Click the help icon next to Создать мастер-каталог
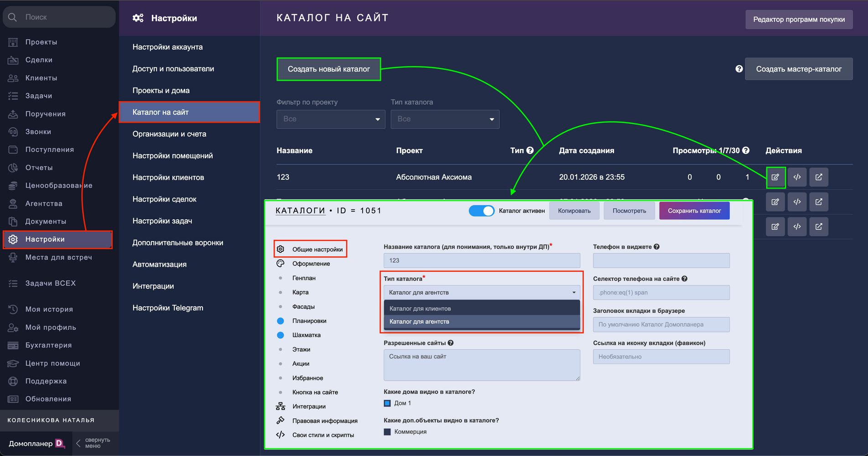The image size is (868, 456). 739,69
